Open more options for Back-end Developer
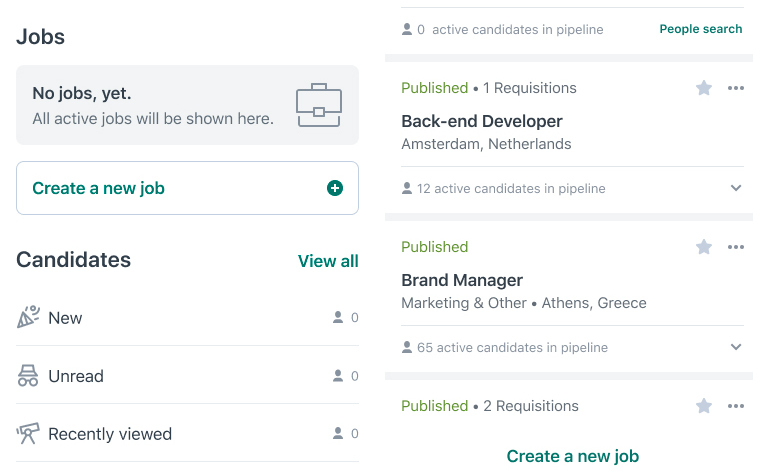Screen dimensions: 762x476 [x=736, y=88]
